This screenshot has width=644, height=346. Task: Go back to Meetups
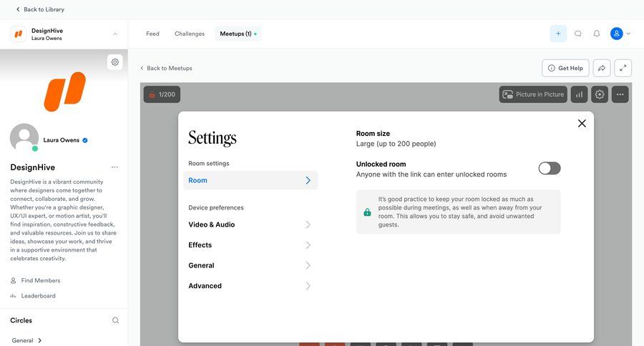click(166, 68)
